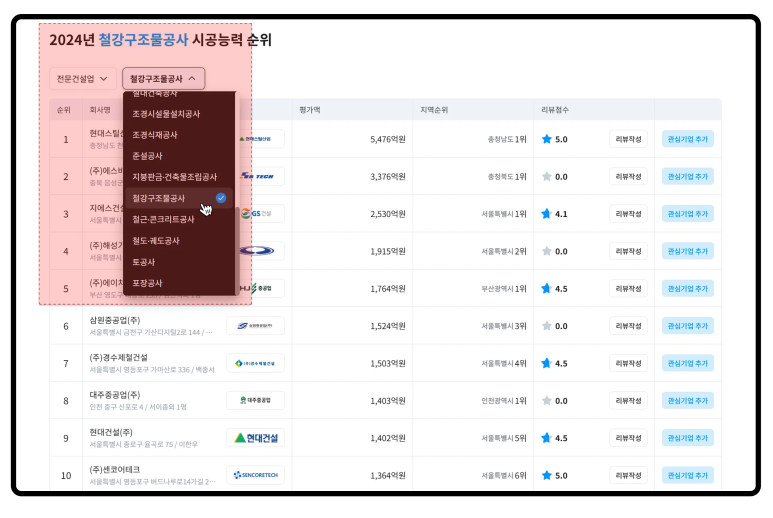
Task: Click 관심기업 추가 in the 1,764억원 row
Action: click(x=688, y=288)
